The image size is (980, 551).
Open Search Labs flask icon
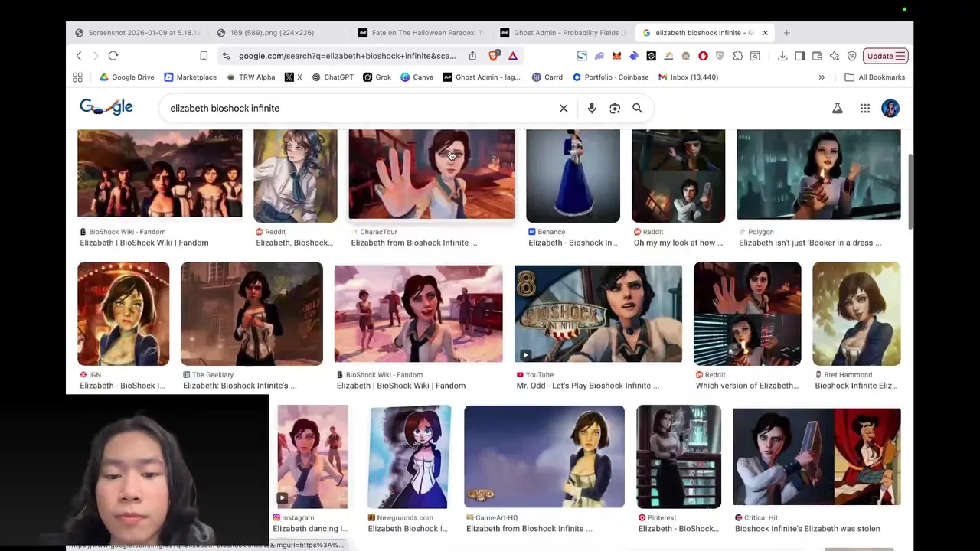(x=838, y=109)
